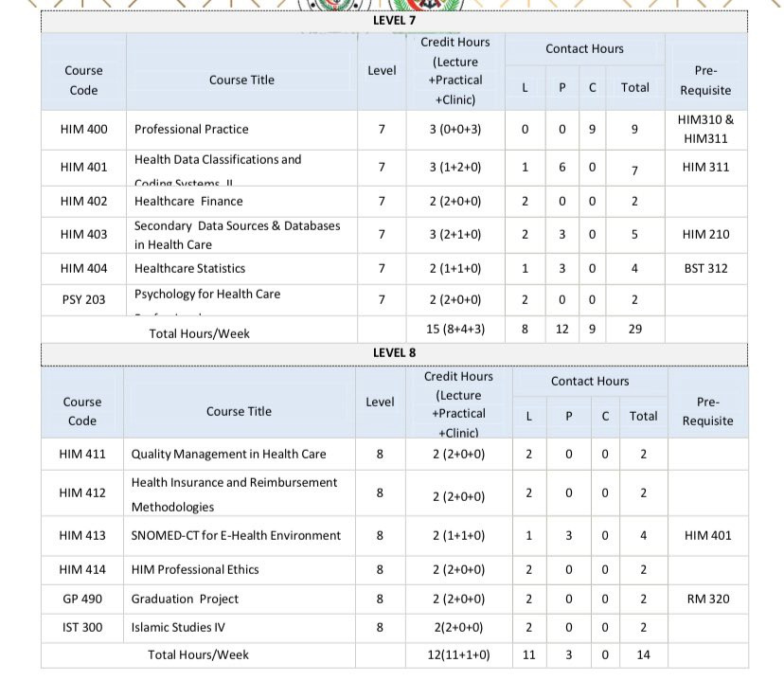The width and height of the screenshot is (784, 698).
Task: Click the Healthcare Finance course title
Action: click(x=188, y=202)
